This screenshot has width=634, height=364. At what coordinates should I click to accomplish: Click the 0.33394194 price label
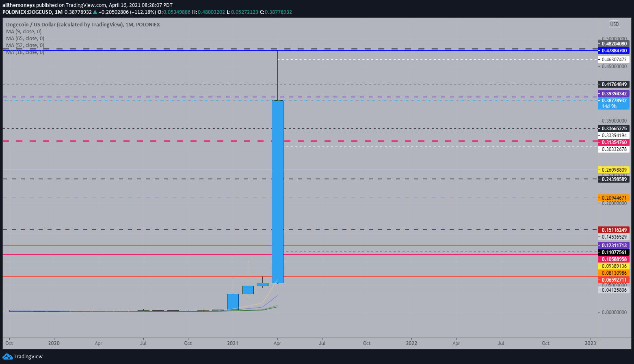pos(614,136)
